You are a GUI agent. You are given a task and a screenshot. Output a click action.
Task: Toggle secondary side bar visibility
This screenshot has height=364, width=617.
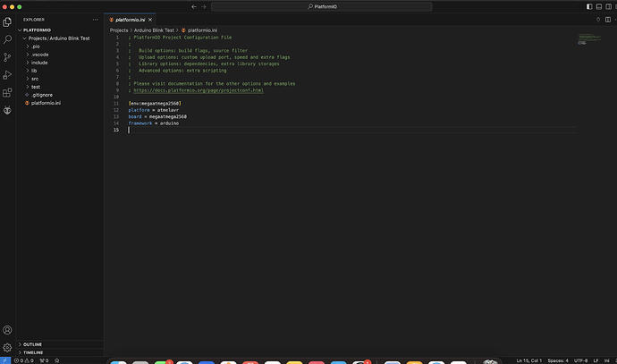[608, 6]
